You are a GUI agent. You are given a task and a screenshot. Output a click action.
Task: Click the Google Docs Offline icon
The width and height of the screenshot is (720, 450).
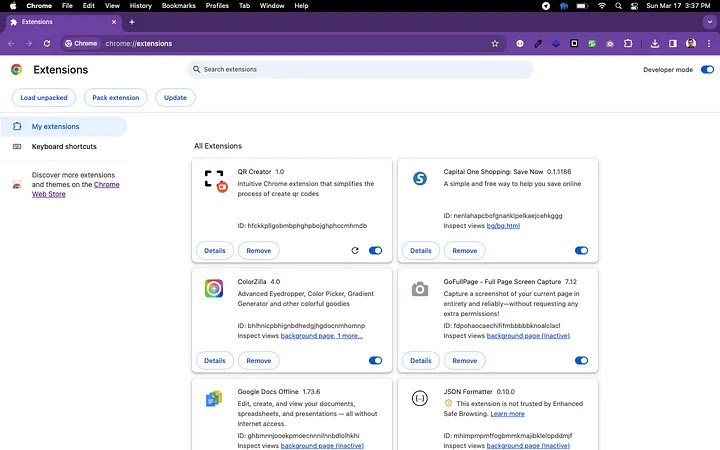(x=214, y=399)
